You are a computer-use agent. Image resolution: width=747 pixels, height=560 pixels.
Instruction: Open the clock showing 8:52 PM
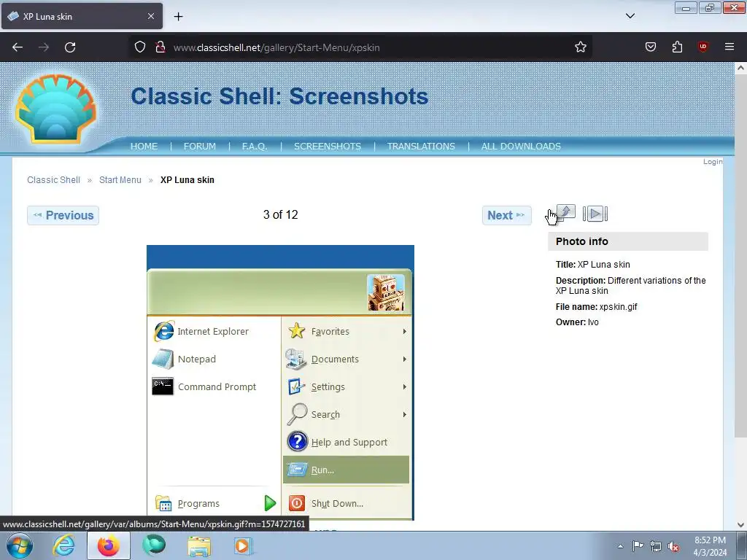710,546
